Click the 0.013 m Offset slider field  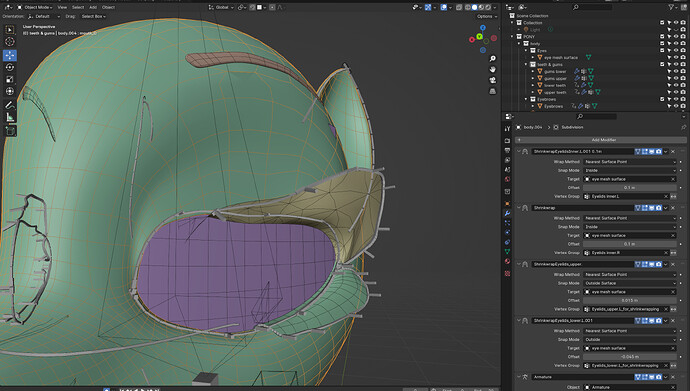(630, 300)
